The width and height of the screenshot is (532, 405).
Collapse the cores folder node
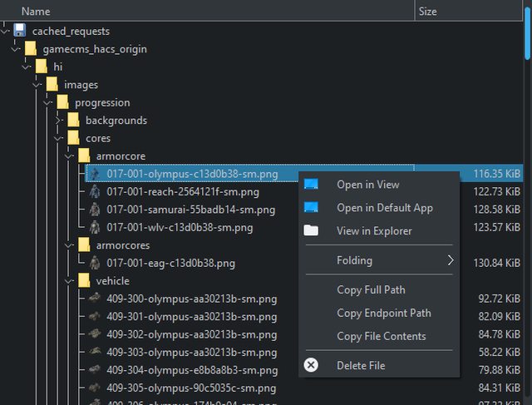click(x=58, y=139)
